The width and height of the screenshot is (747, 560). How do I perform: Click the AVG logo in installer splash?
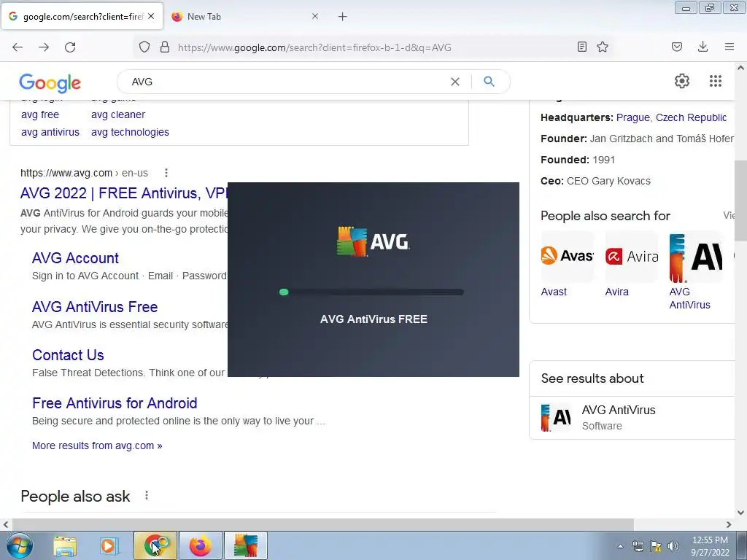pyautogui.click(x=373, y=242)
